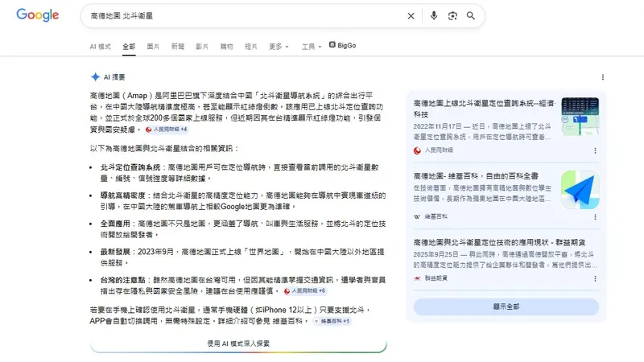Open options menu for the 維基百科 source card
Viewport: 644px width, 362px height.
click(595, 216)
